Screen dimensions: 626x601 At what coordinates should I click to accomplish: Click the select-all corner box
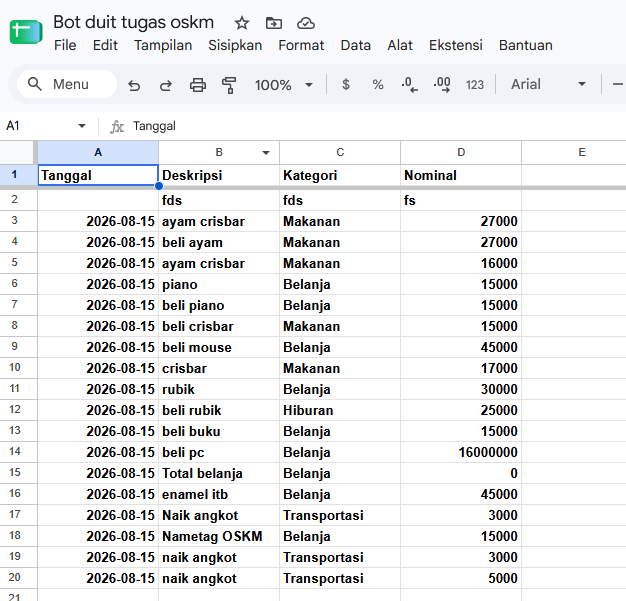(x=18, y=152)
